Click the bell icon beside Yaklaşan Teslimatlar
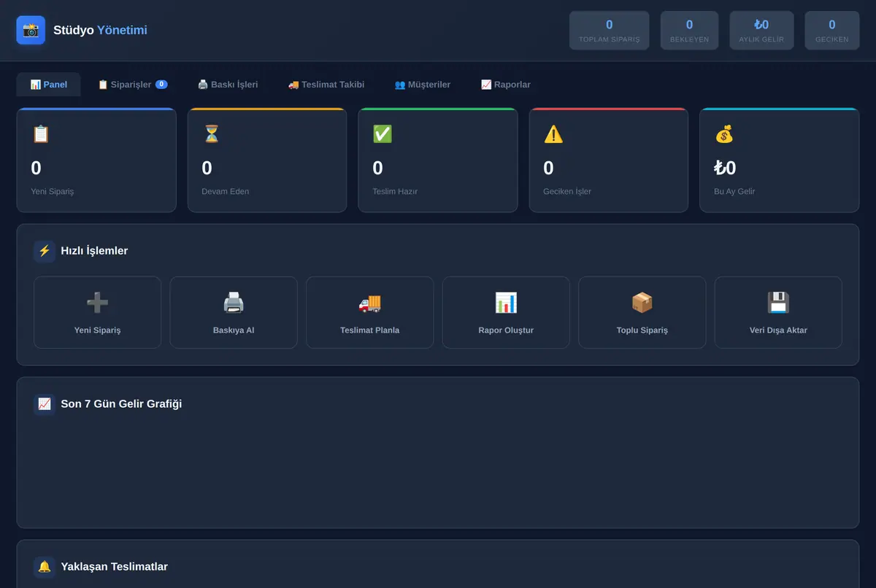This screenshot has height=588, width=876. (45, 567)
